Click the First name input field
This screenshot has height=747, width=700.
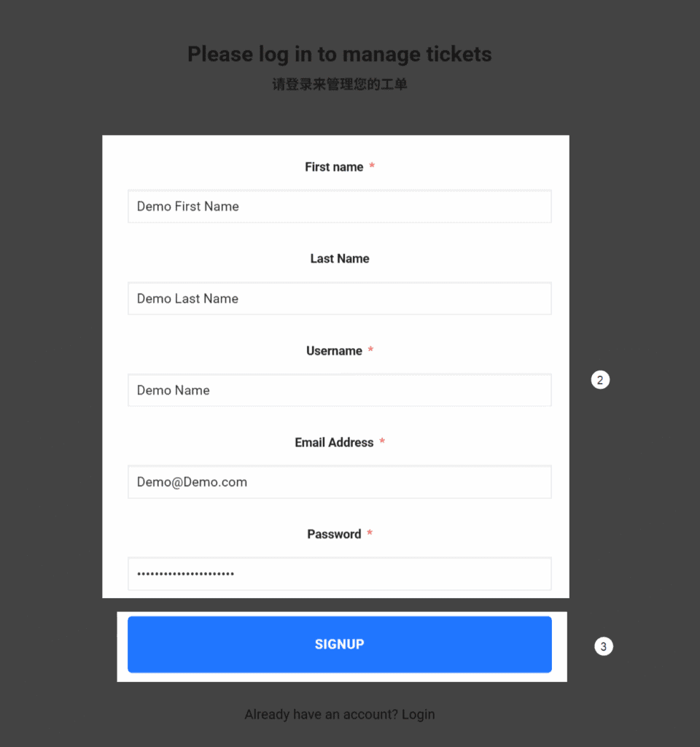coord(339,206)
